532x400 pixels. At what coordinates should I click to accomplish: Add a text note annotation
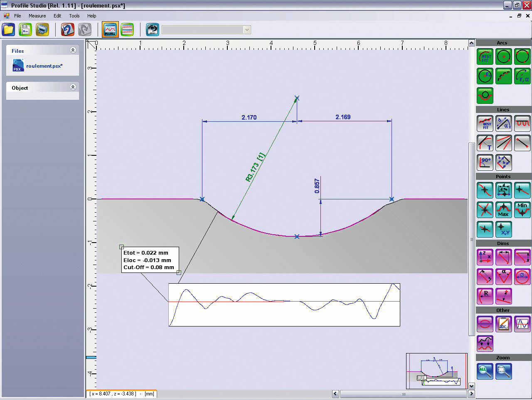click(503, 324)
